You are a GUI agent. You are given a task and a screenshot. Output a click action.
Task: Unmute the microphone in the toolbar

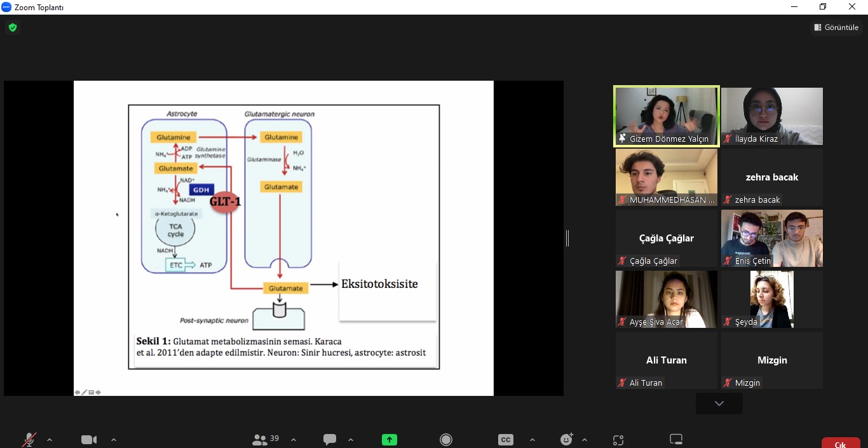(29, 440)
